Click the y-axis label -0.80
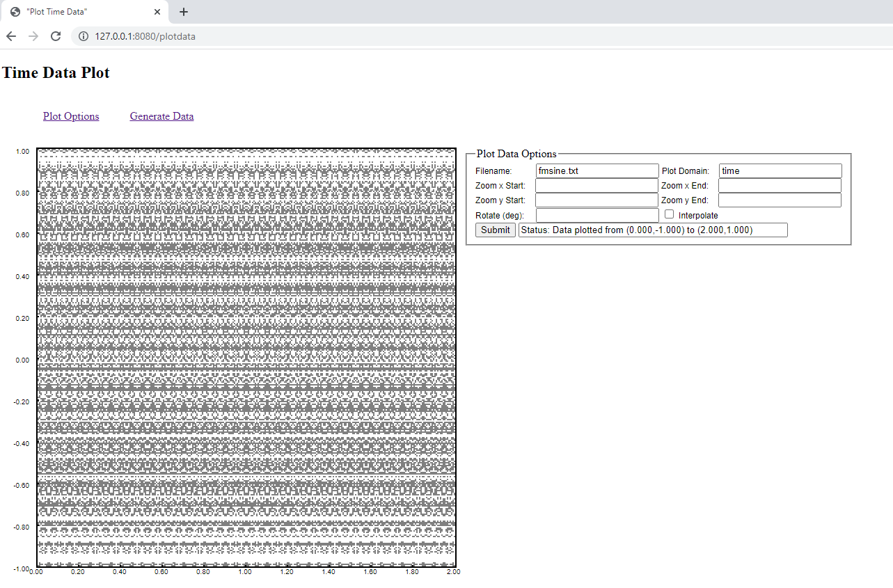Screen dimensions: 893x588 (21, 527)
